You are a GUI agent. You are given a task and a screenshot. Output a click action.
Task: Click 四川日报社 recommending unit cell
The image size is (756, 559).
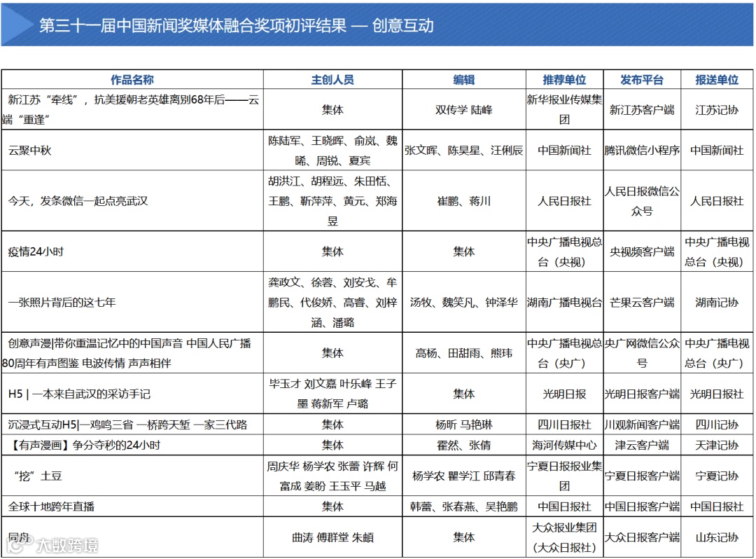tap(565, 425)
